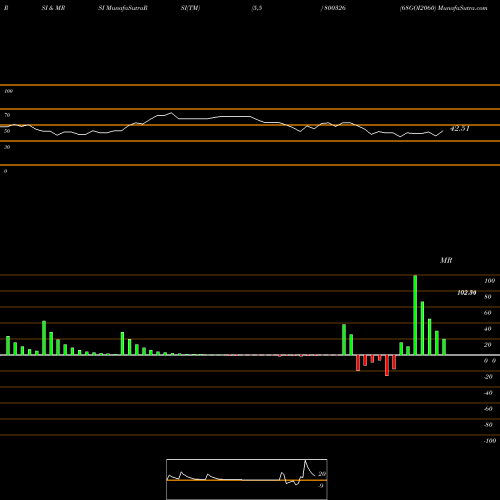Click the SI MunafaSutraR header label

click(x=123, y=8)
